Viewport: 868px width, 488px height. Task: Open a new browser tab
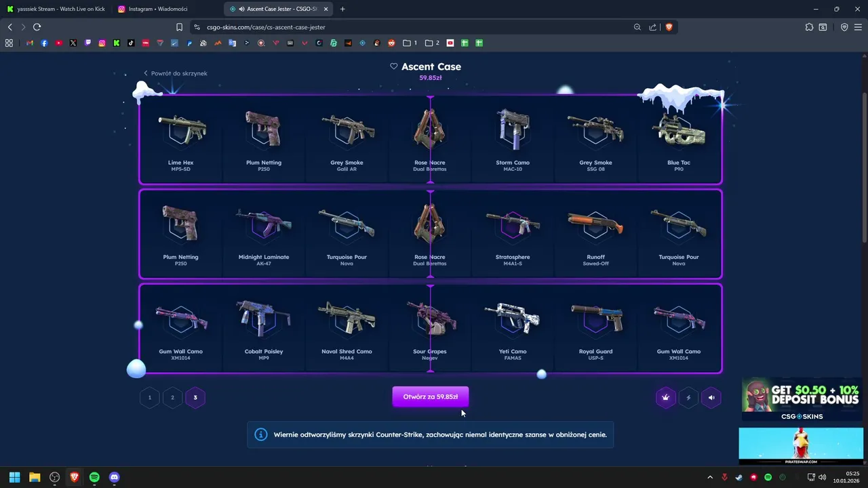pos(342,9)
